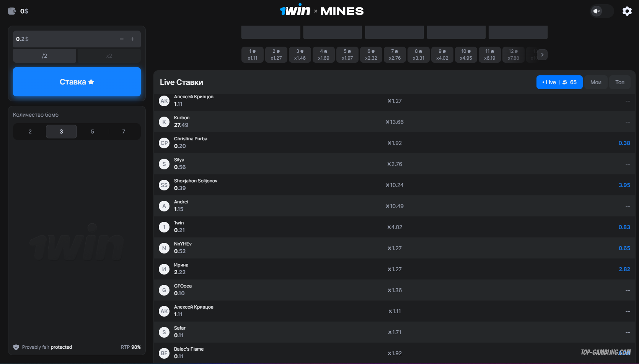This screenshot has width=639, height=364.
Task: Click NnYHEv's 0.65 payout
Action: (624, 248)
